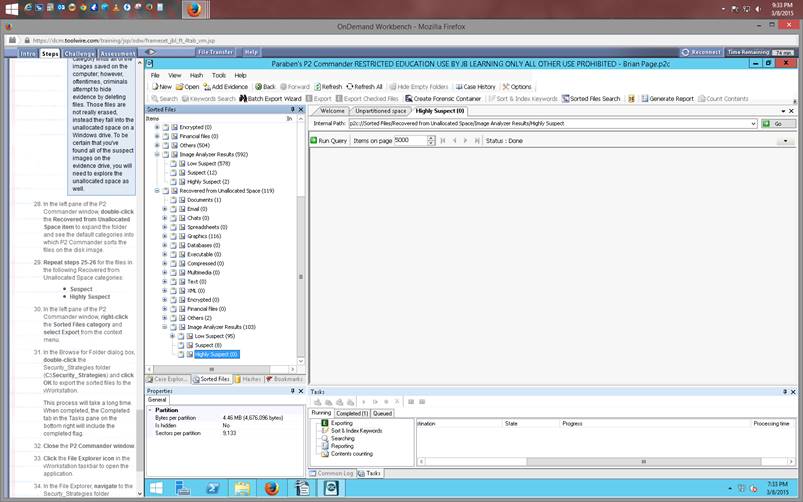The image size is (803, 502).
Task: Tick checkbox for Others (504)
Action: point(166,145)
